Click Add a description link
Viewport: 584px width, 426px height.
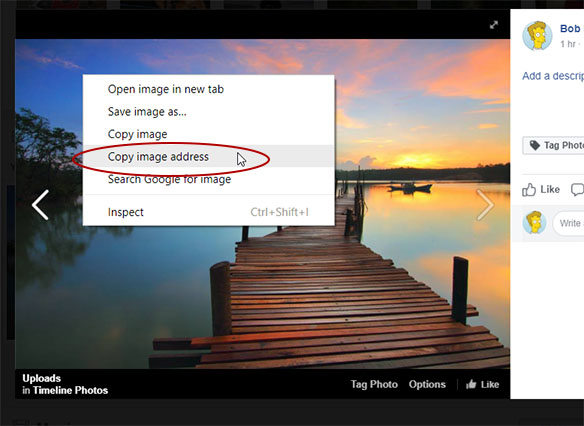553,76
